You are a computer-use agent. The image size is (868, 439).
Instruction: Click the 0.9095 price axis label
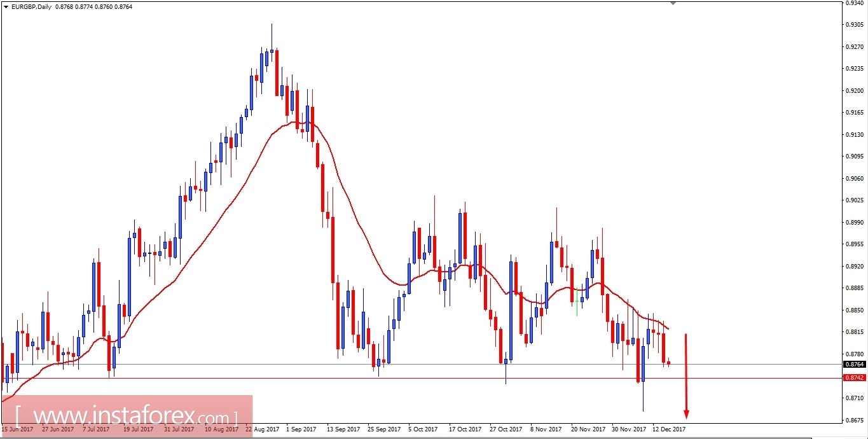point(855,157)
